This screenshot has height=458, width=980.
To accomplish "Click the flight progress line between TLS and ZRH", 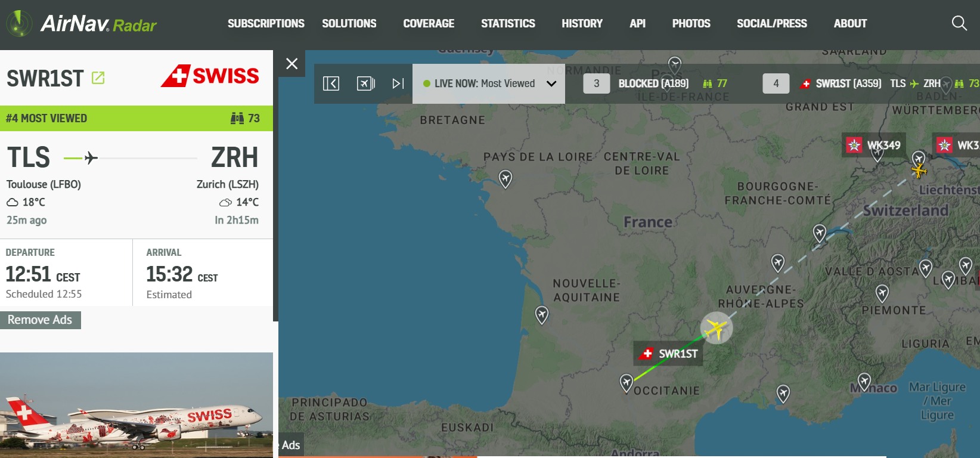I will click(x=131, y=158).
